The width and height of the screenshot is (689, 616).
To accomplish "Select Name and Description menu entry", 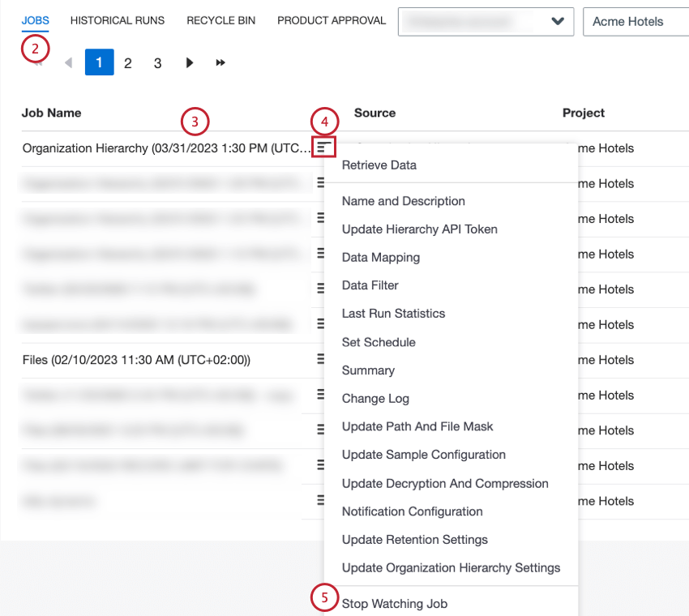I will (x=404, y=201).
